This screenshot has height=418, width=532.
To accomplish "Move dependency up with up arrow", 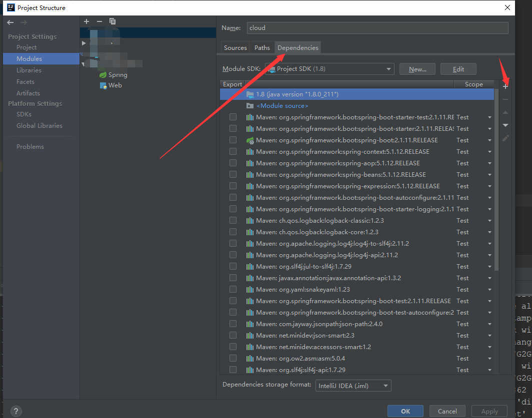I will 505,112.
